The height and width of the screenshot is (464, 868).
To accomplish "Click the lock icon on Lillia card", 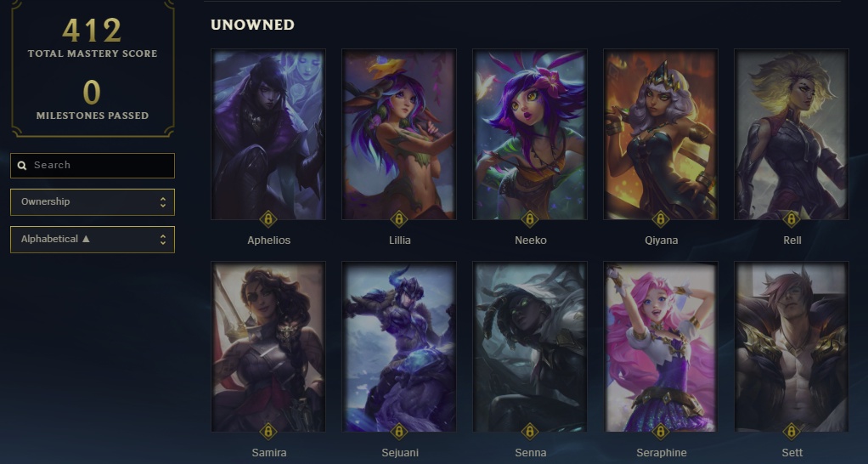I will 399,219.
